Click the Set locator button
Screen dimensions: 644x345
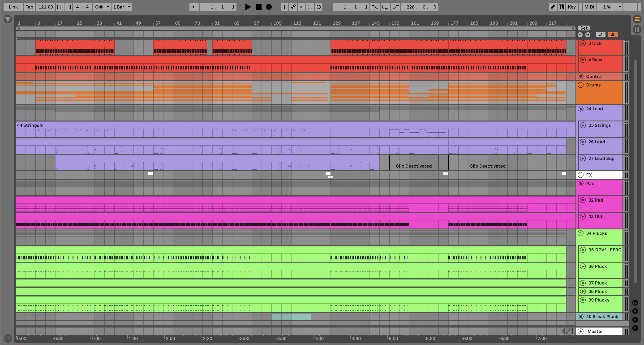pyautogui.click(x=584, y=28)
